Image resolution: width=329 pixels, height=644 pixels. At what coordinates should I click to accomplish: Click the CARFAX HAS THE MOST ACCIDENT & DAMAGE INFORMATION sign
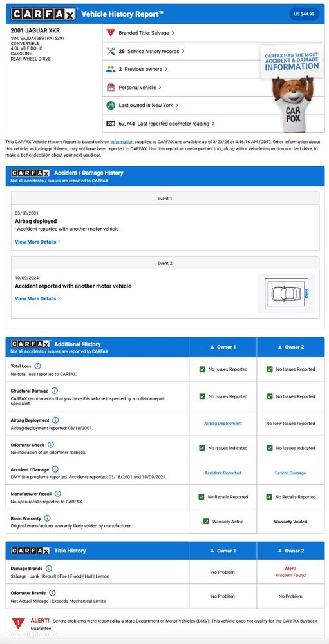[291, 62]
